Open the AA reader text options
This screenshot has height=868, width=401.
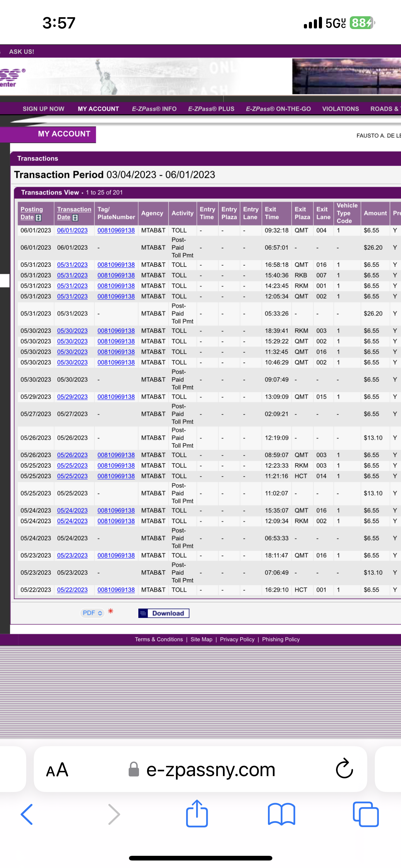click(57, 770)
